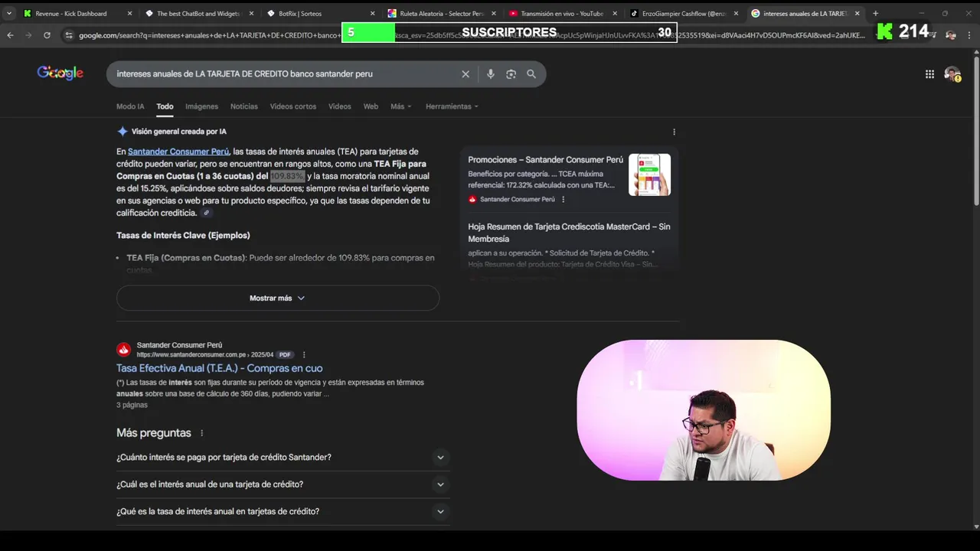
Task: Click the highlighted 109.83% rate text
Action: click(287, 176)
